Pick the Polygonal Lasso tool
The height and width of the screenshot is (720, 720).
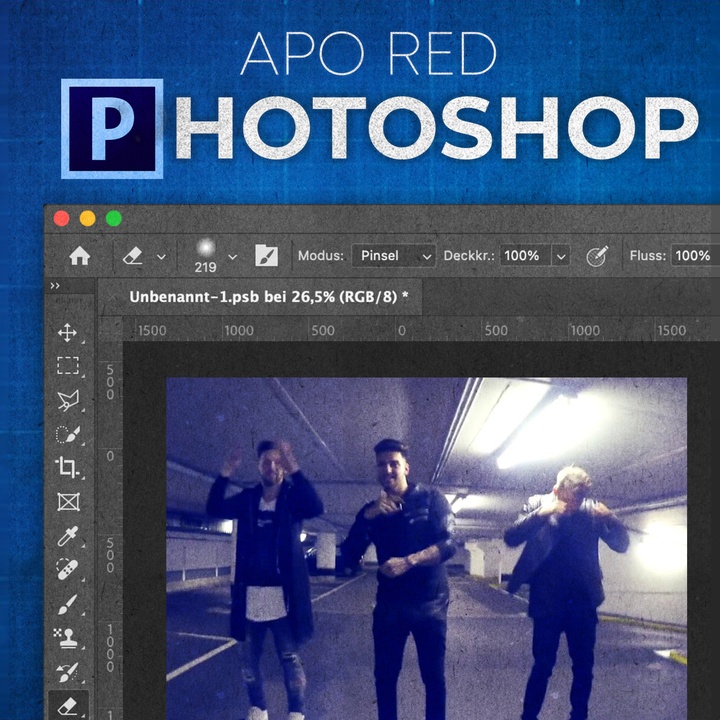(x=67, y=400)
